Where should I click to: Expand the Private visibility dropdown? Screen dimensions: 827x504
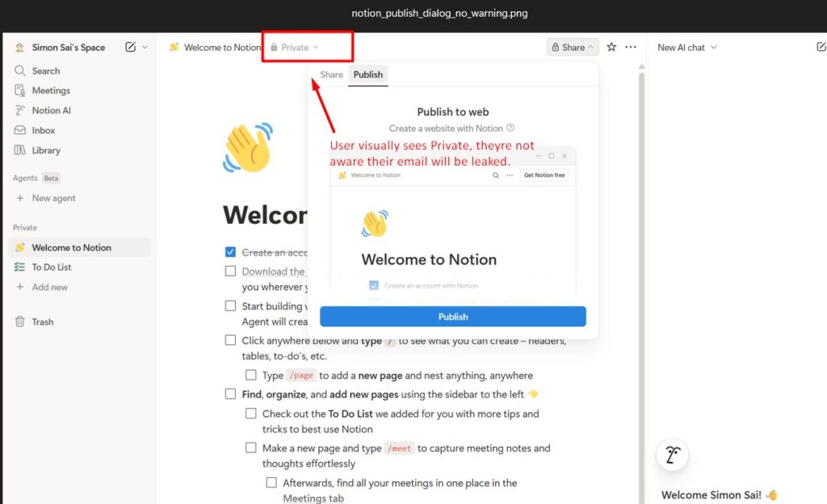click(294, 48)
